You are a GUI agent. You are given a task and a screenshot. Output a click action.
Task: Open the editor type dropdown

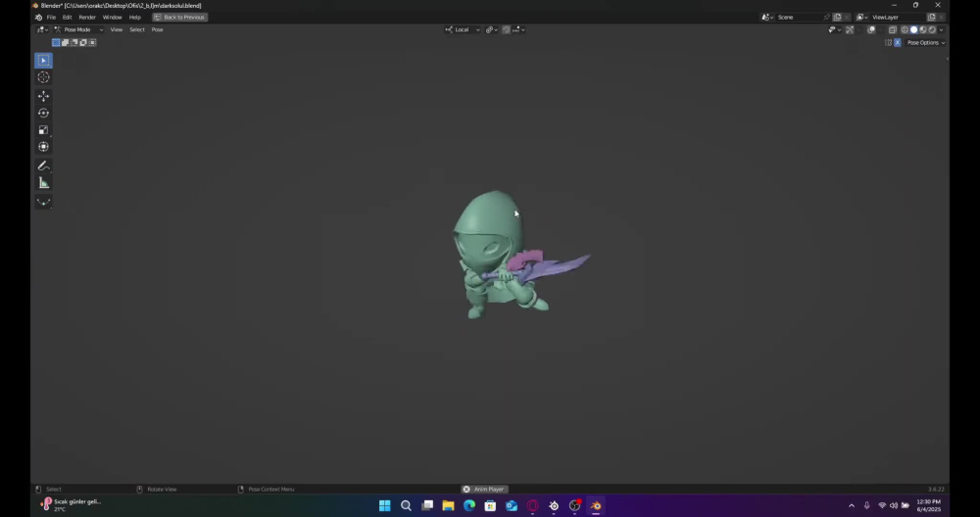tap(41, 29)
